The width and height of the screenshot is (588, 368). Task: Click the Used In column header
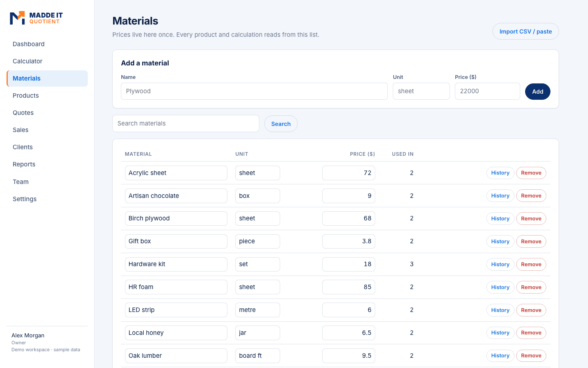tap(403, 154)
